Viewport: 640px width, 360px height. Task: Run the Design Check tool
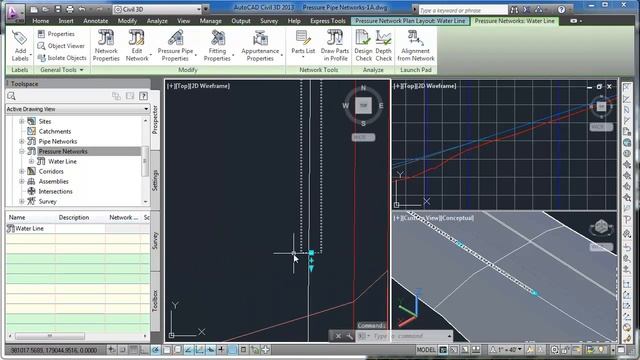point(363,46)
